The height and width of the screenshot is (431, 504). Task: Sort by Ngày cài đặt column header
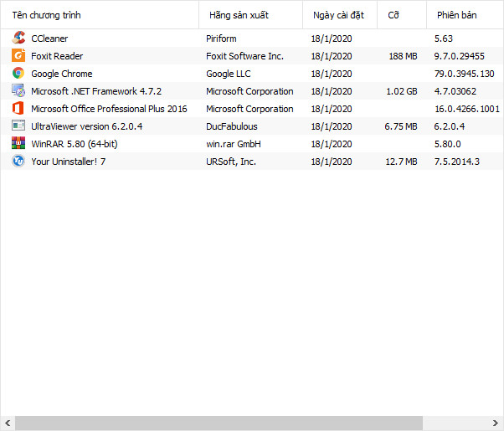click(340, 15)
